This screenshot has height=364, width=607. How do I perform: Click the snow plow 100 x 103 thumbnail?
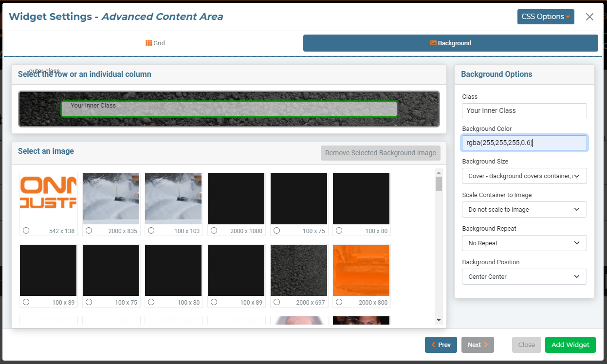[x=173, y=199]
